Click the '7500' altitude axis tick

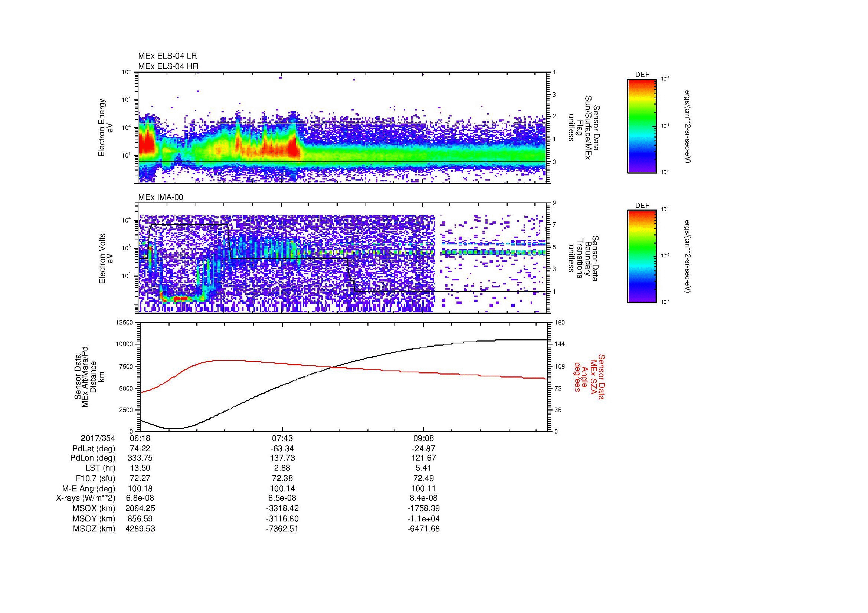tap(127, 366)
